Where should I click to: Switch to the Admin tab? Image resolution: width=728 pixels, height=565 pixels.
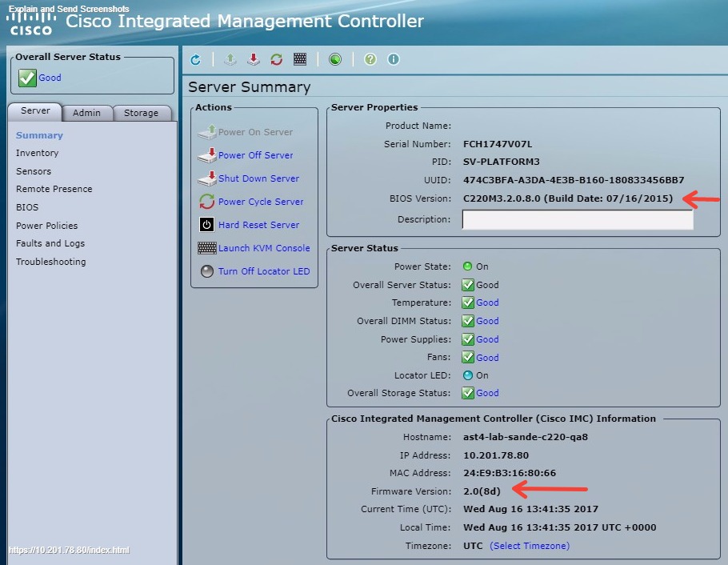pyautogui.click(x=88, y=113)
